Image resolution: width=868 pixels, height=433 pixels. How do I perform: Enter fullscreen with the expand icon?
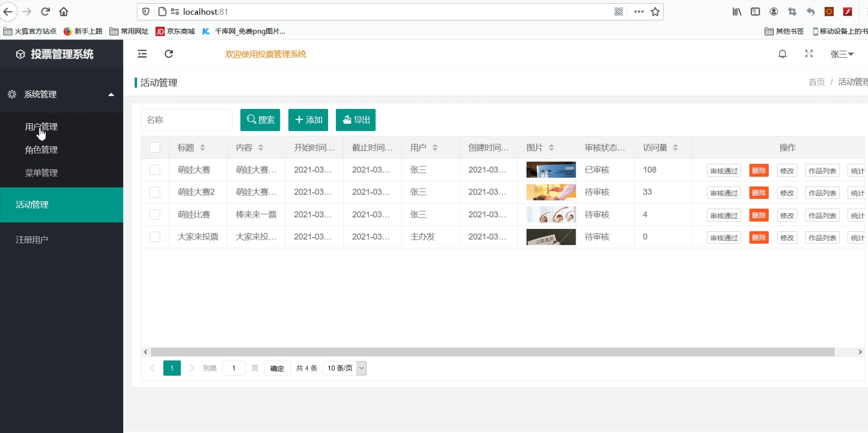809,54
